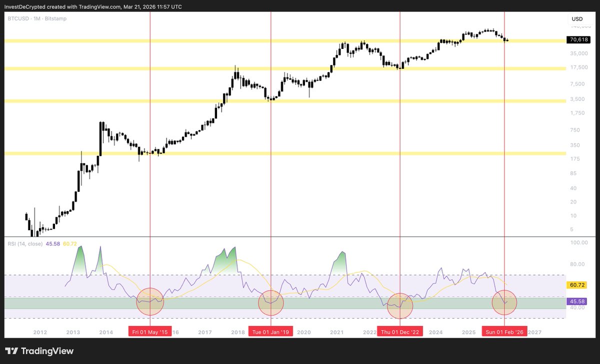Click the 'Sun 01 Feb '26' date flag
This screenshot has width=600, height=364.
click(505, 331)
